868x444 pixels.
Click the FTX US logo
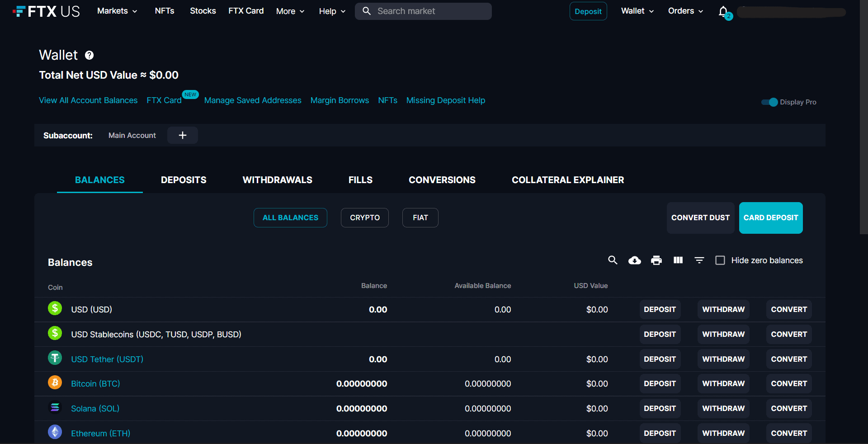click(46, 11)
